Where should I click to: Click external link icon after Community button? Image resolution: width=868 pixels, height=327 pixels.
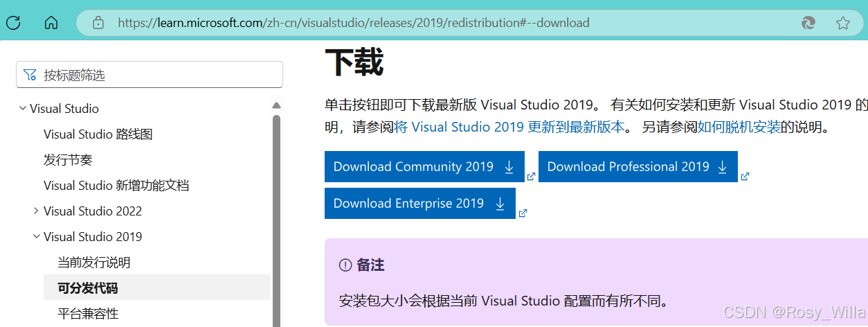532,177
